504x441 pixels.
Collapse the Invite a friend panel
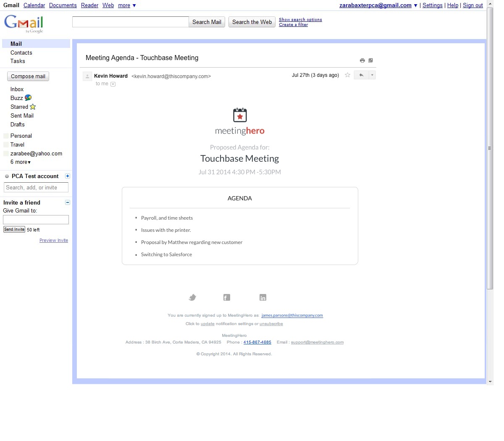point(68,202)
